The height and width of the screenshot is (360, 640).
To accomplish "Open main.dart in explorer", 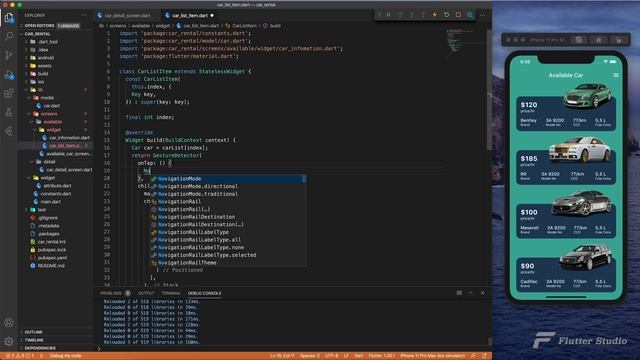I will click(51, 202).
